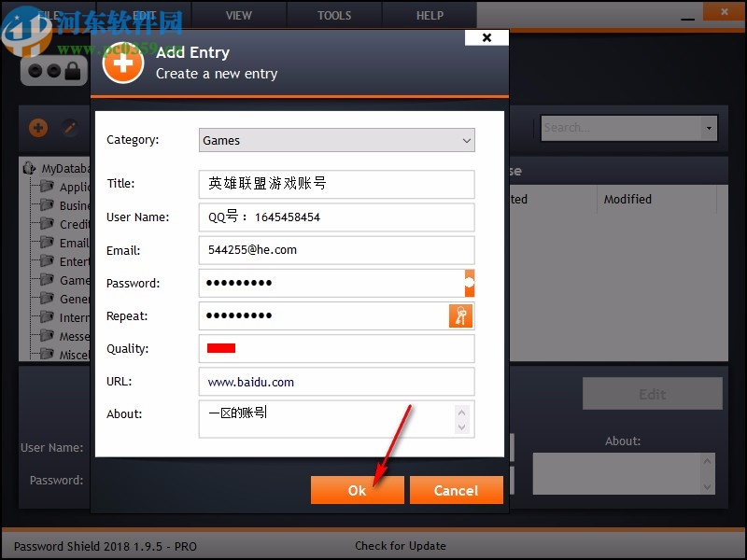Click the padlock icon below the logo
Image resolution: width=747 pixels, height=560 pixels.
click(x=73, y=70)
